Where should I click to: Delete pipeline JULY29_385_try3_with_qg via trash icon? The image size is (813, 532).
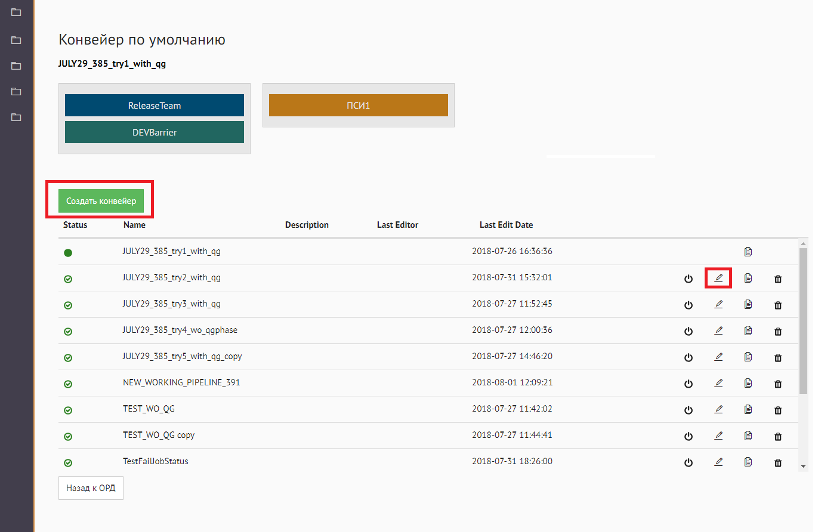(778, 305)
